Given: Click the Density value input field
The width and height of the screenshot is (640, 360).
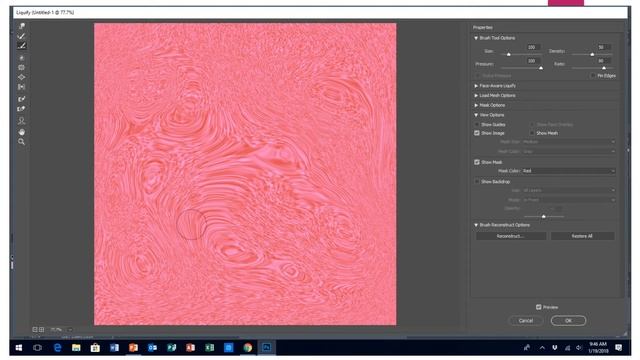Looking at the screenshot, I should (x=603, y=47).
